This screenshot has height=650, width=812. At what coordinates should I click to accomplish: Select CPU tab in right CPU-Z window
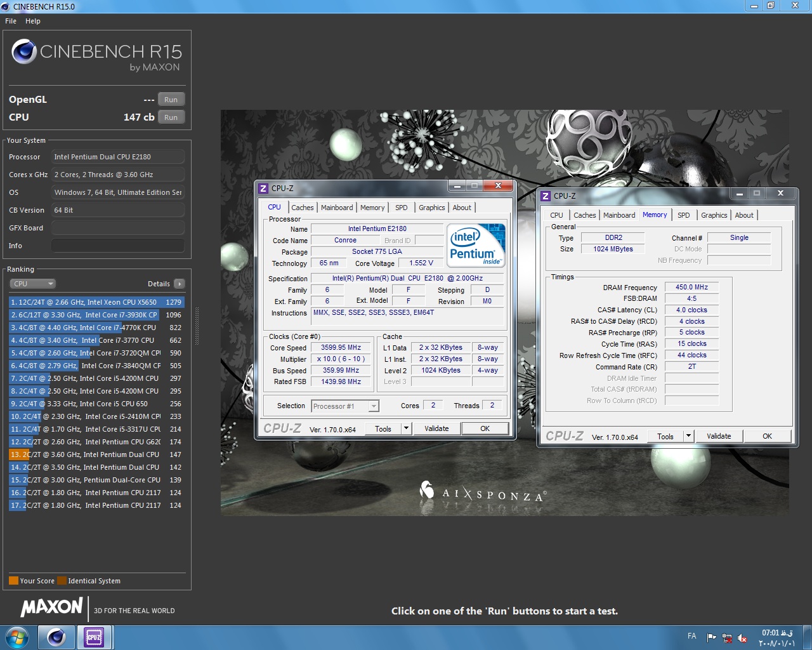point(556,215)
